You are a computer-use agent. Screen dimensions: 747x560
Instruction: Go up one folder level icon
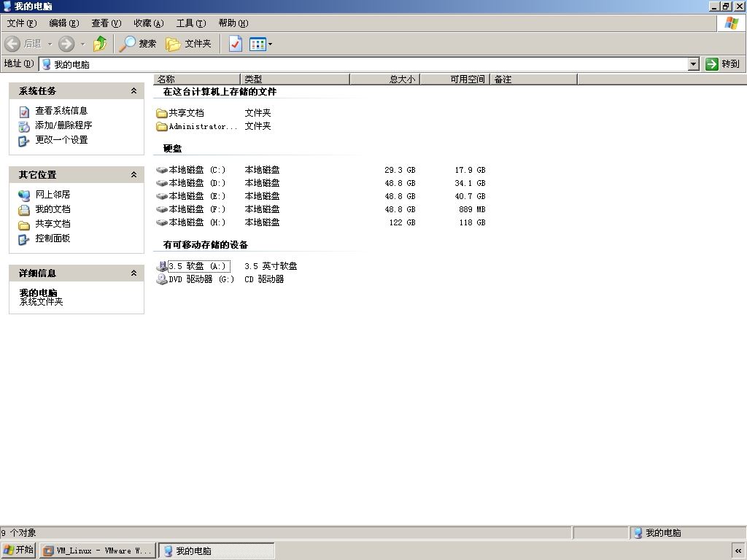coord(100,44)
